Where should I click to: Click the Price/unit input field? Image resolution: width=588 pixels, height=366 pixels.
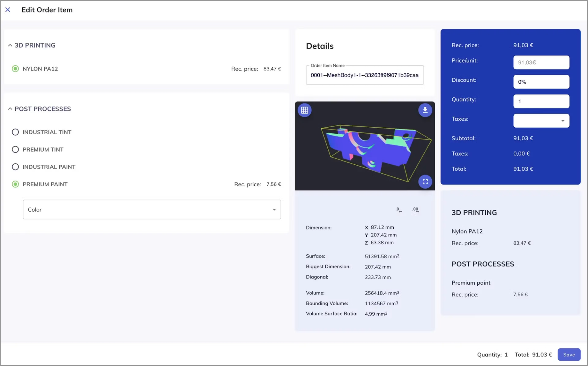[541, 62]
